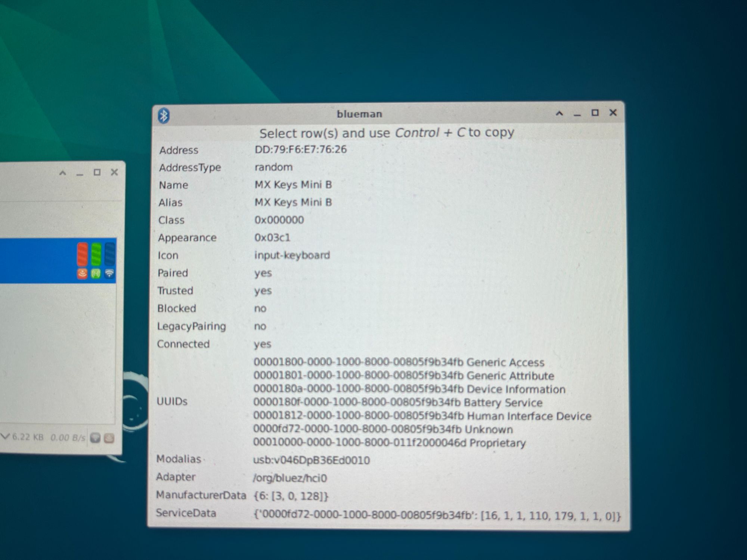Click the "Blocked" row label
747x560 pixels.
(x=177, y=308)
